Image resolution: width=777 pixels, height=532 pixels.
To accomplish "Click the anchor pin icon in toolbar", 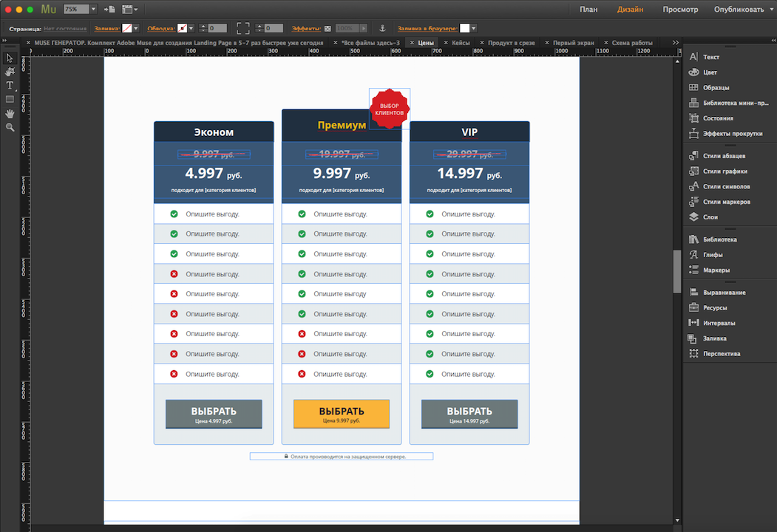I will 382,28.
